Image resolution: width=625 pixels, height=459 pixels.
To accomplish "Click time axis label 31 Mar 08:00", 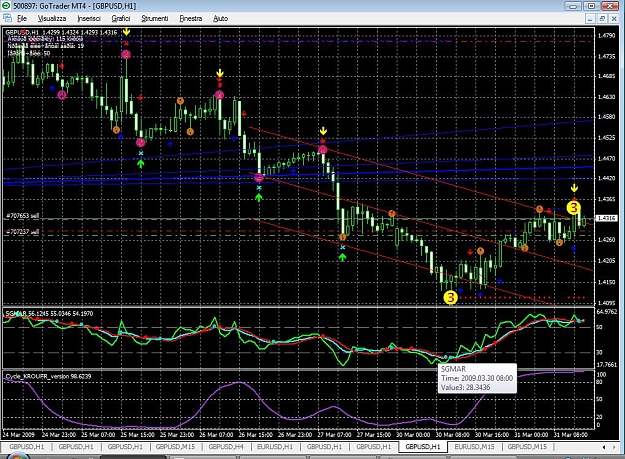I will (x=570, y=435).
